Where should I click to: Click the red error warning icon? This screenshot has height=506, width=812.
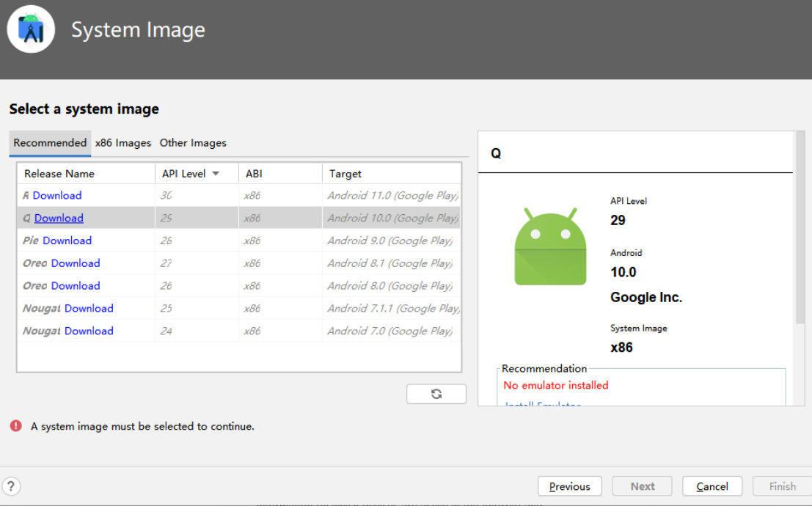pos(16,426)
